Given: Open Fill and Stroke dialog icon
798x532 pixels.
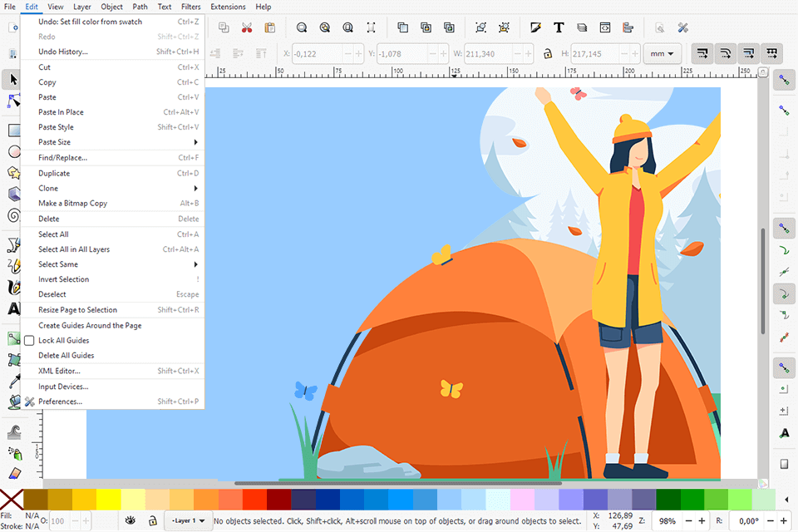Looking at the screenshot, I should [535, 27].
